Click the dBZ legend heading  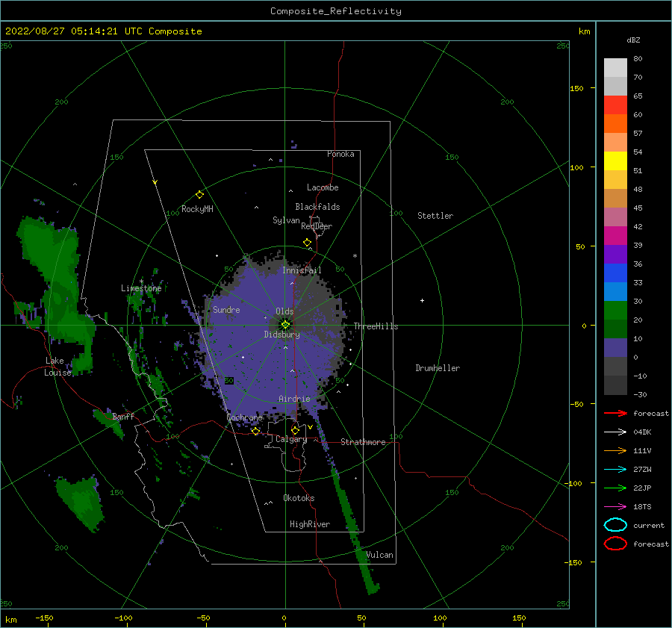633,40
